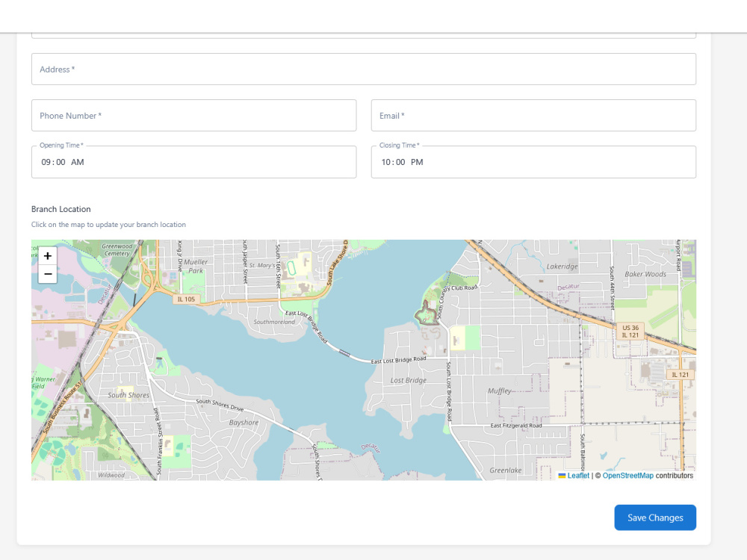Edit the Opening Time minutes value
The height and width of the screenshot is (560, 747).
pos(61,162)
